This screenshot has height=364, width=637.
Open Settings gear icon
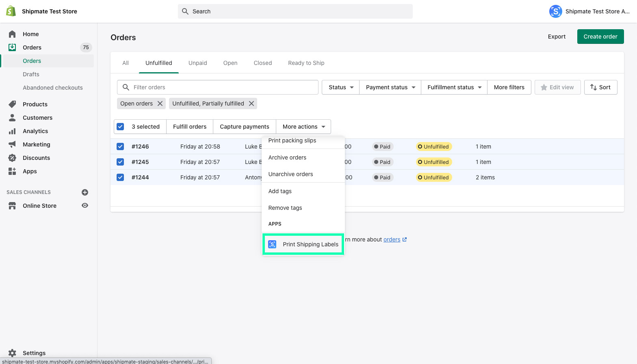[12, 353]
